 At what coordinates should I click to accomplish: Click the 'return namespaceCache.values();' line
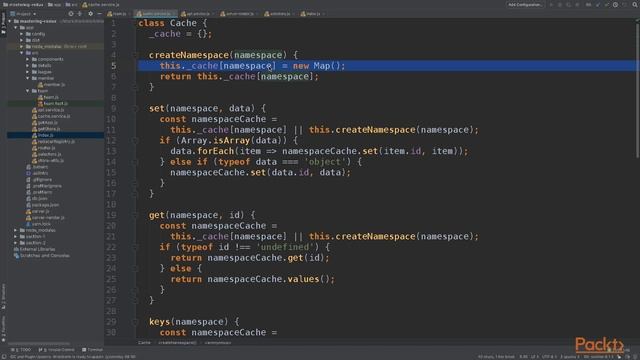point(252,279)
